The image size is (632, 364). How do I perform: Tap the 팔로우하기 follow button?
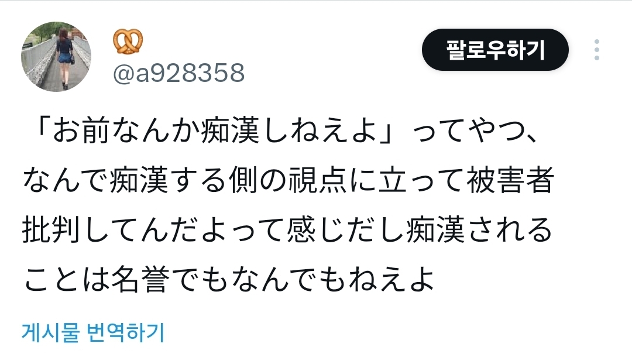tap(495, 50)
